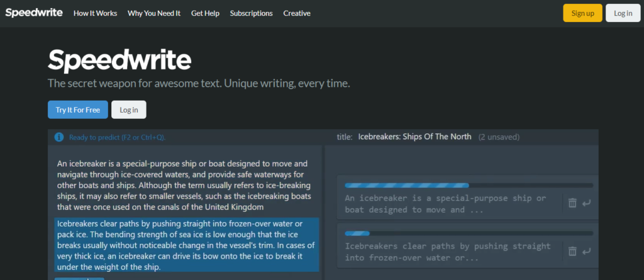This screenshot has height=280, width=644.
Task: Click the yellow Sign up button
Action: click(x=583, y=13)
